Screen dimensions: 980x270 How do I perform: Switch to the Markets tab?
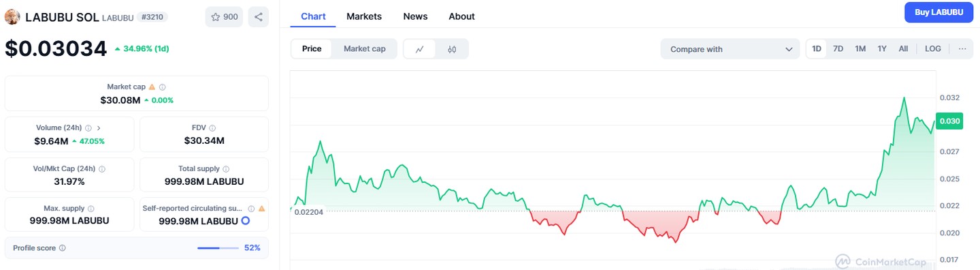click(364, 16)
